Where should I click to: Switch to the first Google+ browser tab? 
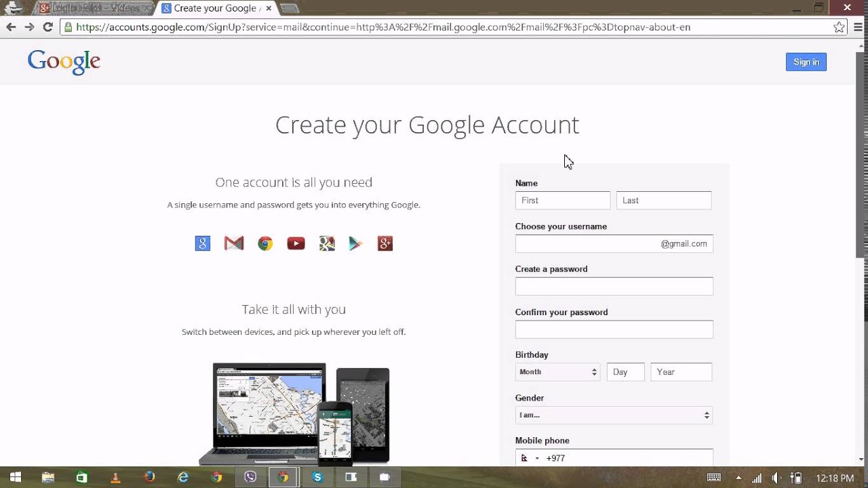tap(94, 8)
